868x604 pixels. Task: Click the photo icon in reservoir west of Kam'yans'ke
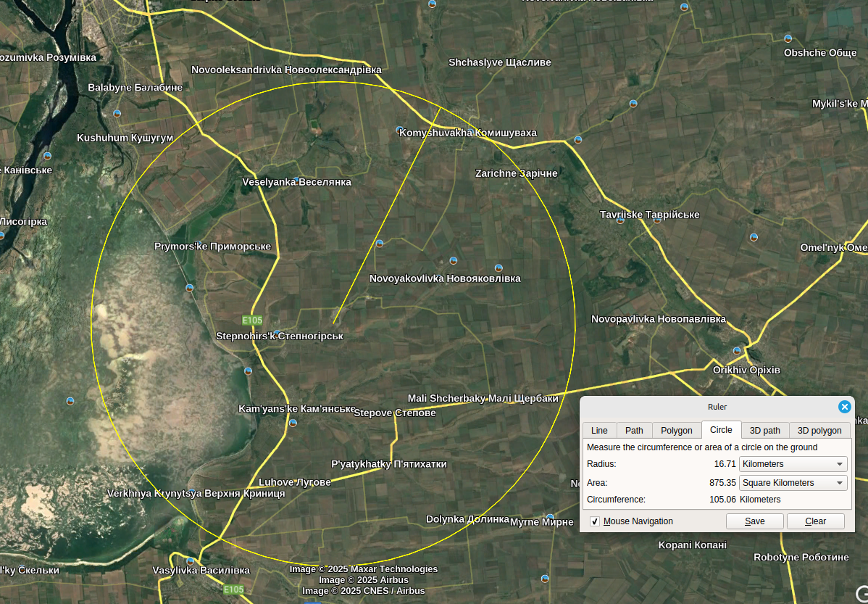(x=70, y=401)
